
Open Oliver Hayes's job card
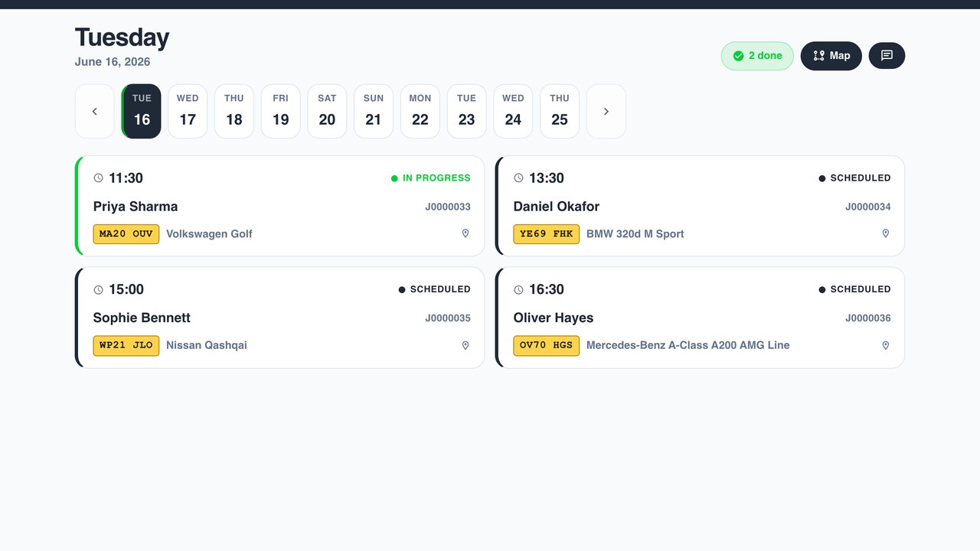700,318
